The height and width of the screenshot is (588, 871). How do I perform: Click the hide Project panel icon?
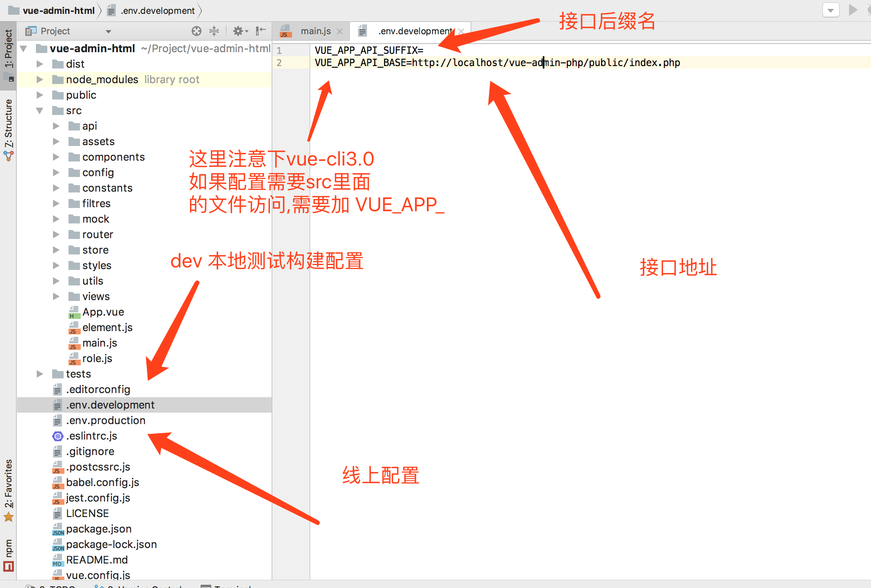pyautogui.click(x=261, y=31)
